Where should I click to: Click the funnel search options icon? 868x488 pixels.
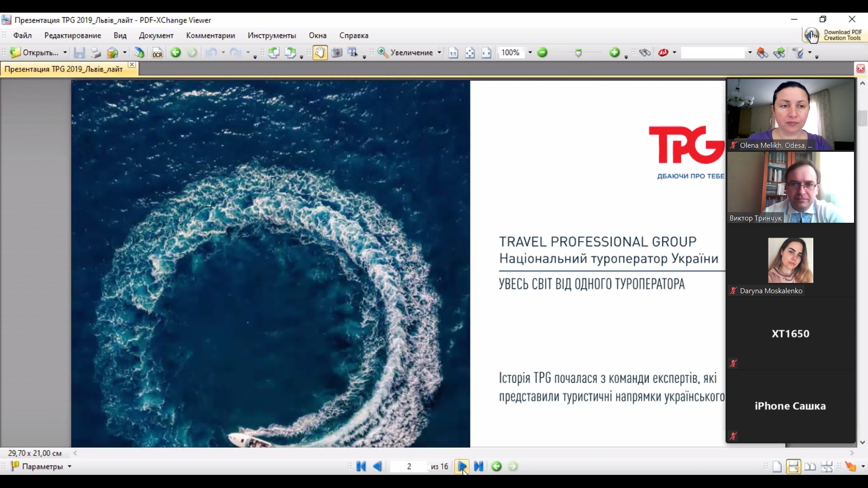(x=798, y=52)
